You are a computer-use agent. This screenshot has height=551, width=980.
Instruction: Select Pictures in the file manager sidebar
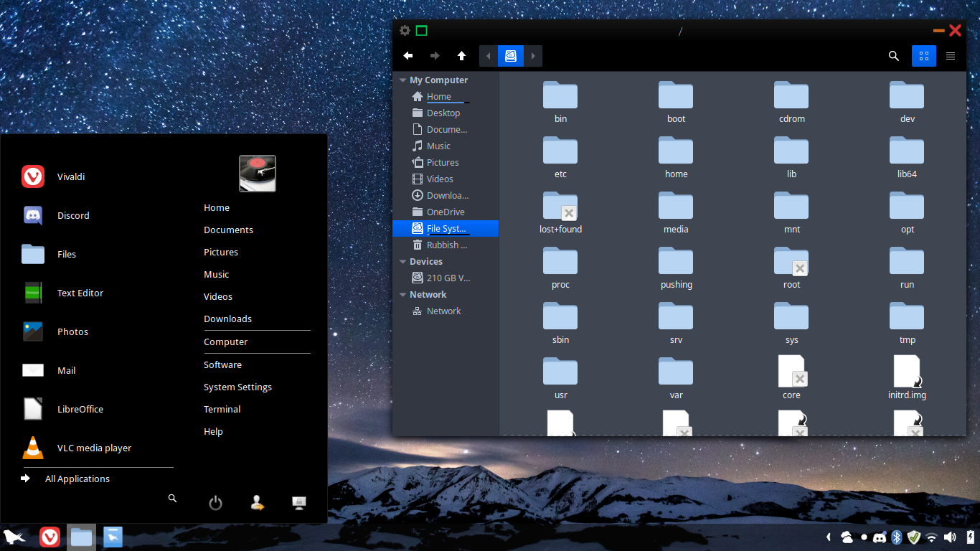click(446, 163)
